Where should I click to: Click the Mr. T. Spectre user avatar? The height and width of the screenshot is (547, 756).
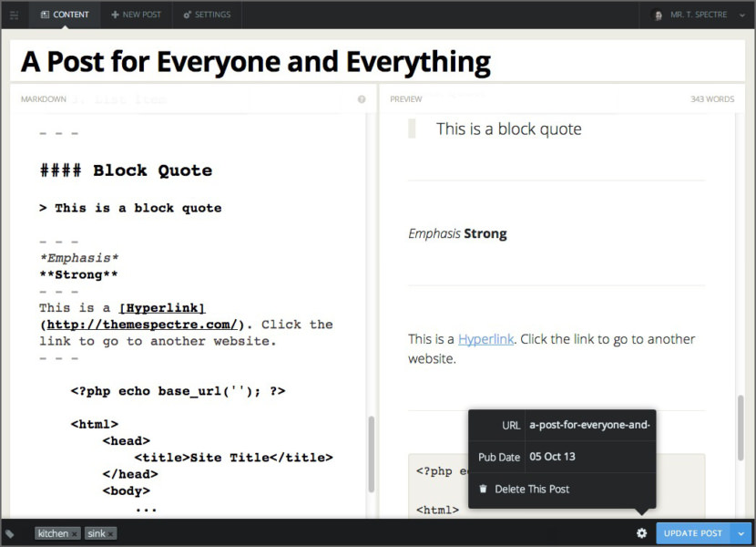656,15
